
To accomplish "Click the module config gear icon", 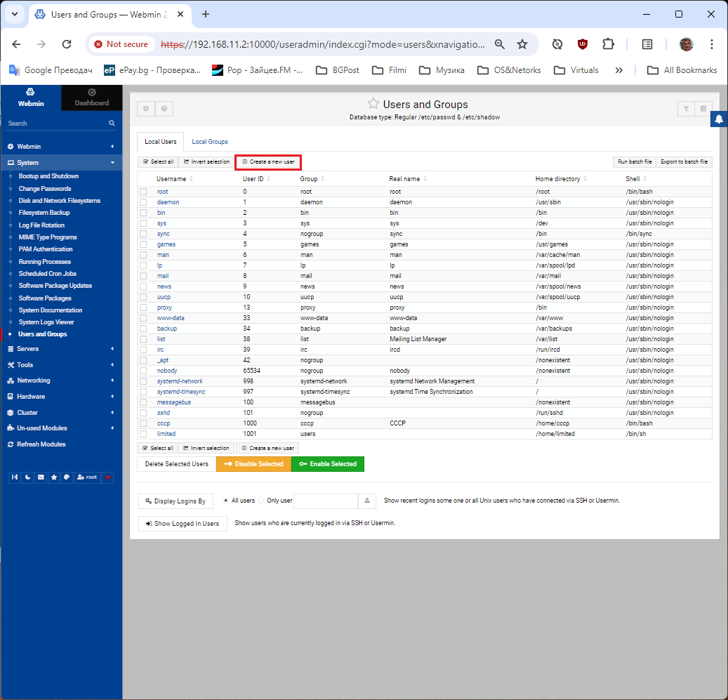I will [x=146, y=109].
